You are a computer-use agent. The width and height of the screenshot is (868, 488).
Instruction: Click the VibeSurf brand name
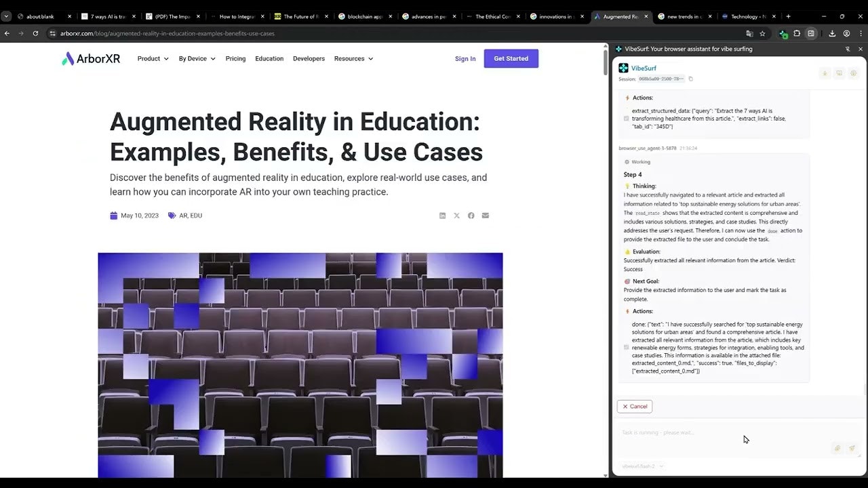644,68
